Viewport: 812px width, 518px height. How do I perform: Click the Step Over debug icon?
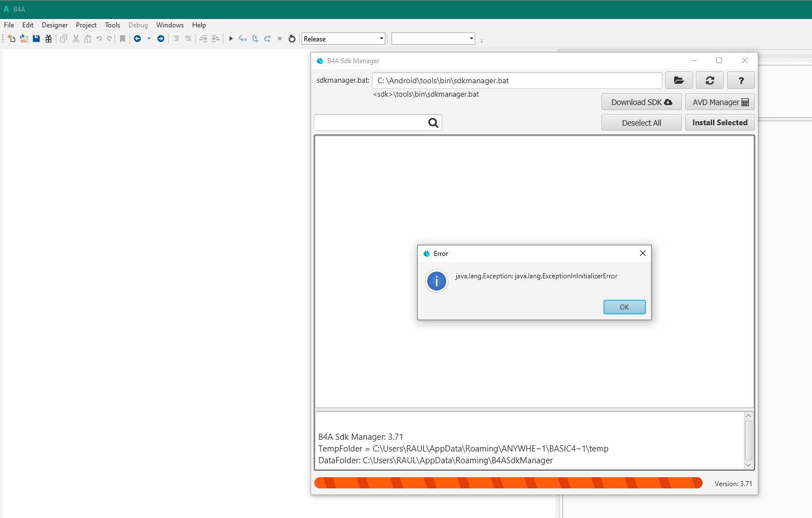click(x=255, y=39)
